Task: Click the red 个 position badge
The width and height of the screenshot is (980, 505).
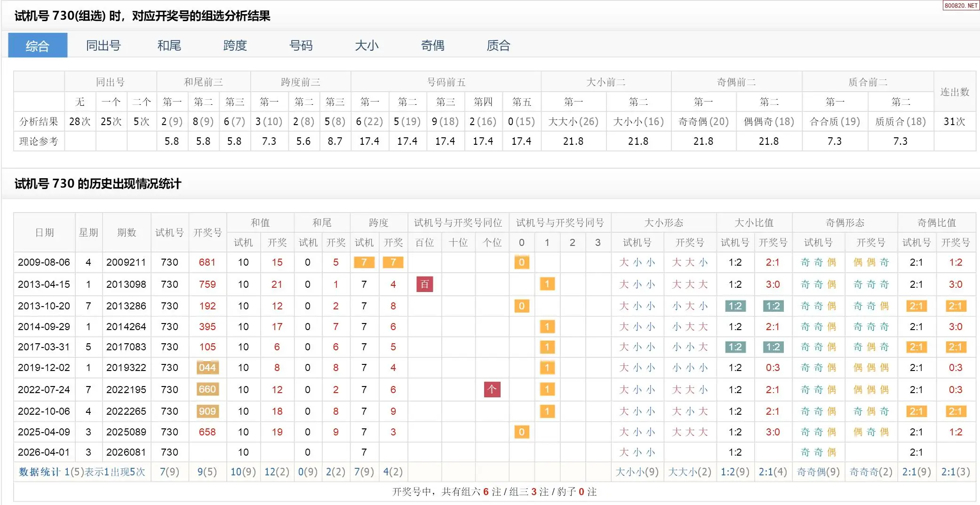Action: coord(492,389)
